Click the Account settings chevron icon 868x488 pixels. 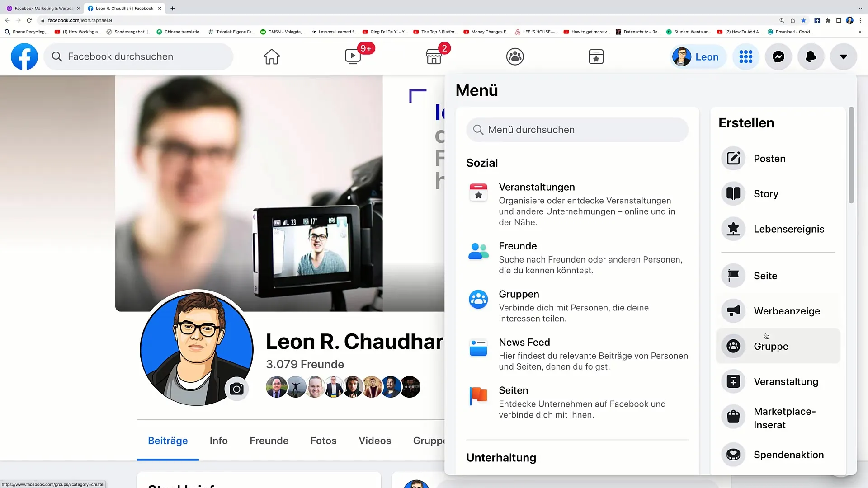coord(846,56)
